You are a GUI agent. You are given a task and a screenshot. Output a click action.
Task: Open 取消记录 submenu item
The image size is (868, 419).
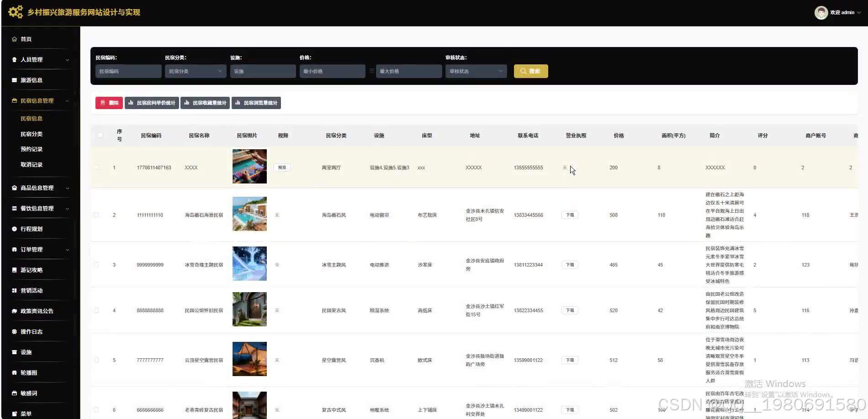pos(32,165)
